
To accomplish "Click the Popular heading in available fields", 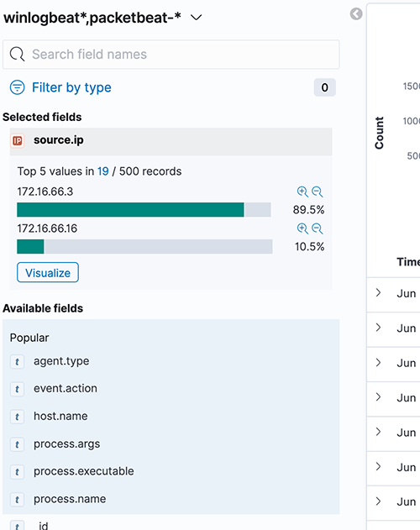I will [29, 338].
